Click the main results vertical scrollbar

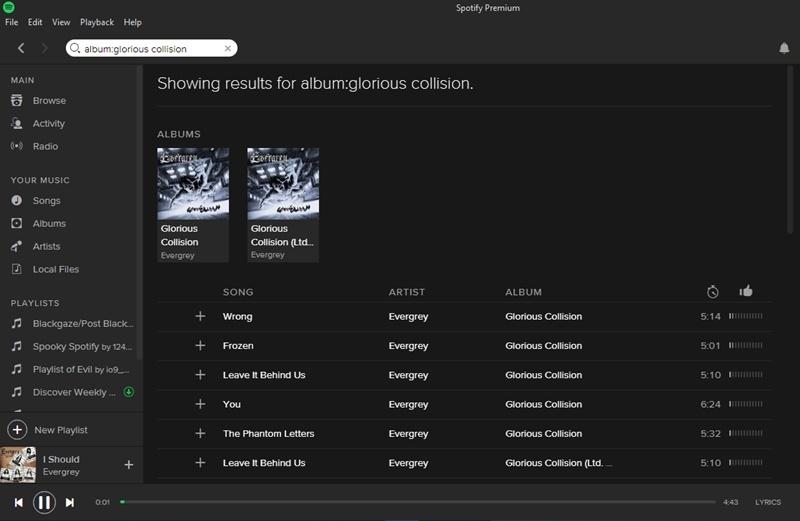point(790,150)
